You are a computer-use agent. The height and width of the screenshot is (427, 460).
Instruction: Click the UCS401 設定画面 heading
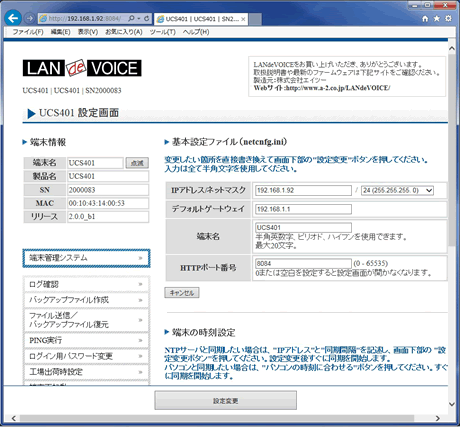pyautogui.click(x=79, y=113)
